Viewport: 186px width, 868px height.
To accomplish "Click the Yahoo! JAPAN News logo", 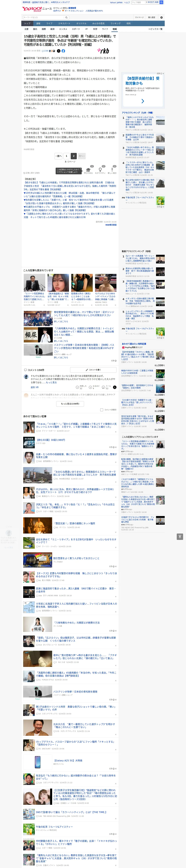I will [x=37, y=9].
